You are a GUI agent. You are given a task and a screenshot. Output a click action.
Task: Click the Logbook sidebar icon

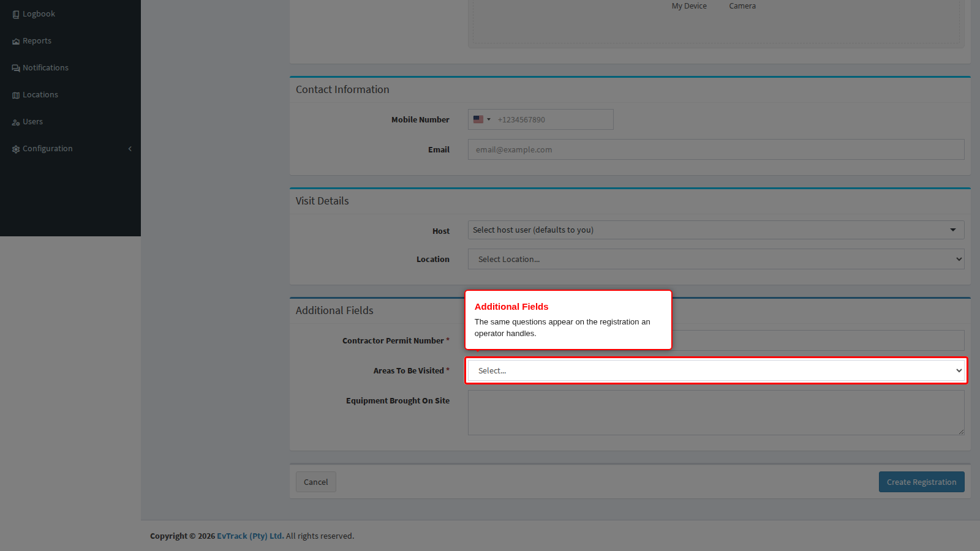point(16,14)
